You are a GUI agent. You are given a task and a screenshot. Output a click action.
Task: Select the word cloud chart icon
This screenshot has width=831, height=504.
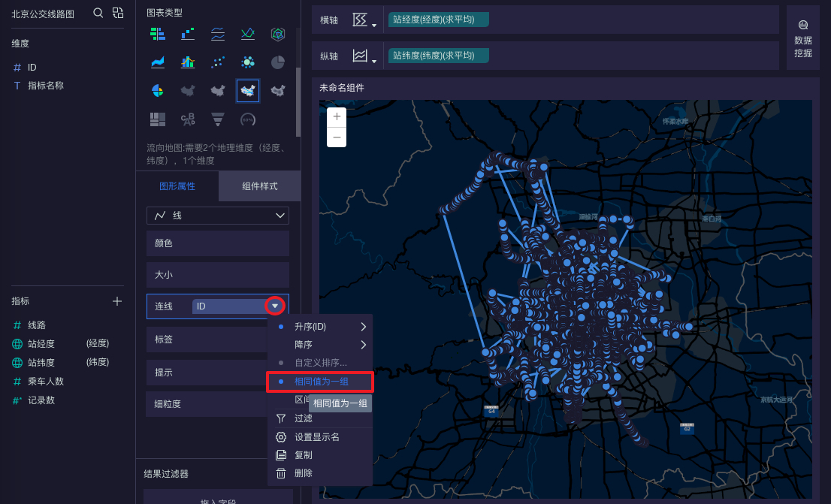188,119
